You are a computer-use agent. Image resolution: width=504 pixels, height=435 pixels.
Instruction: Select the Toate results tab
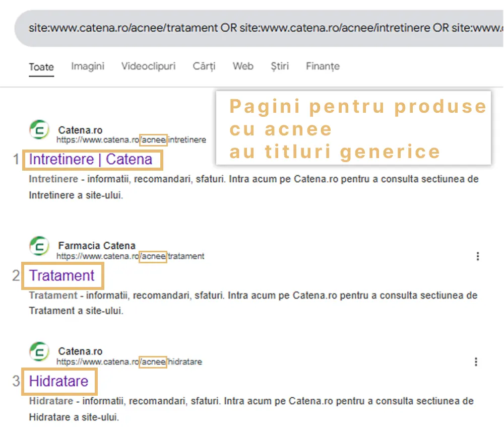pos(41,66)
